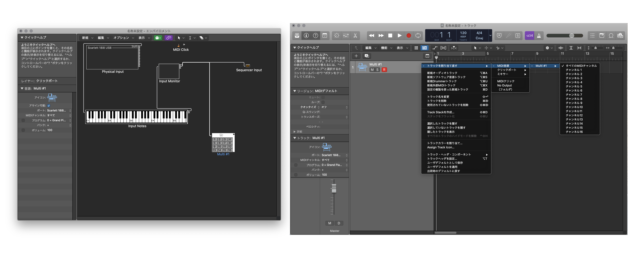Click the master volume slider knob
This screenshot has width=644, height=258.
571,36
